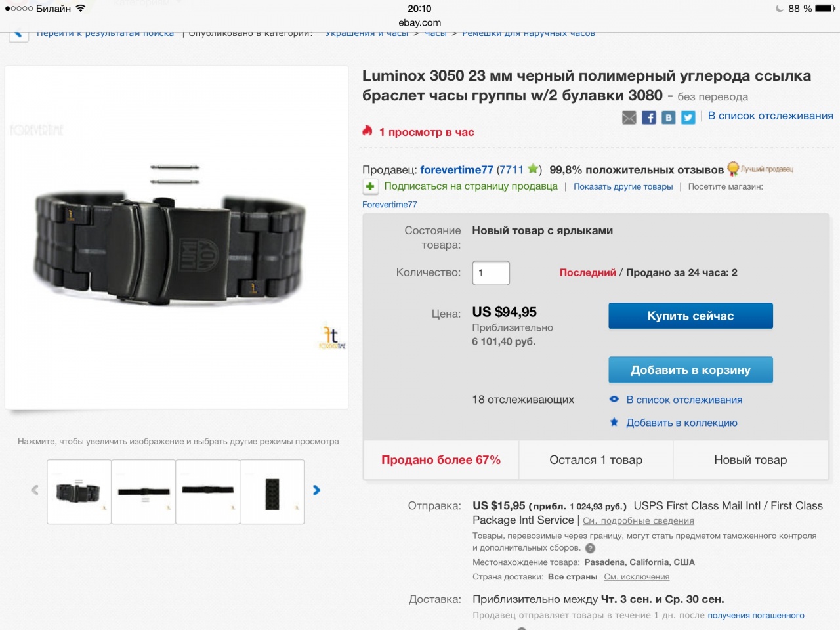Click the green plus follow-seller icon
The height and width of the screenshot is (630, 840).
[370, 187]
